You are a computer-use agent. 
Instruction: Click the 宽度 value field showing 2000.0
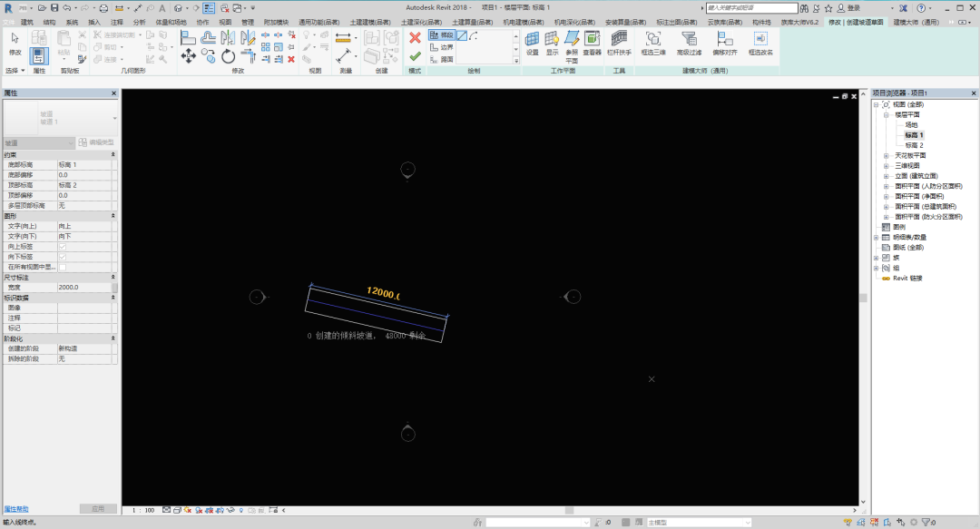click(x=84, y=288)
